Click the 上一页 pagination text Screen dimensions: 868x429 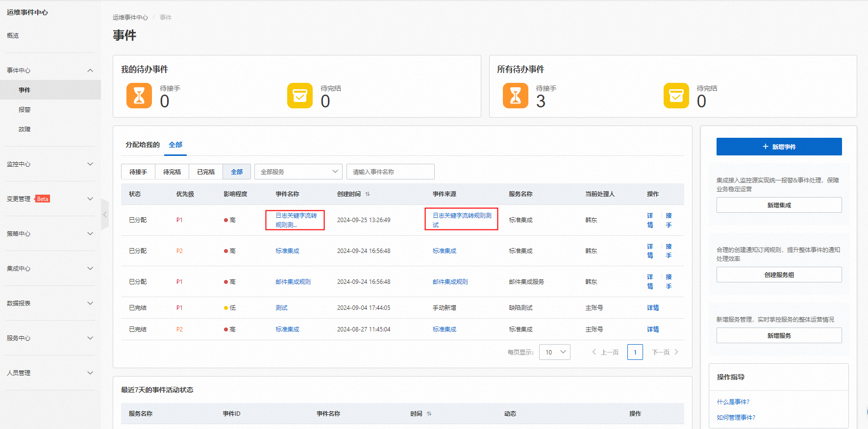[610, 352]
